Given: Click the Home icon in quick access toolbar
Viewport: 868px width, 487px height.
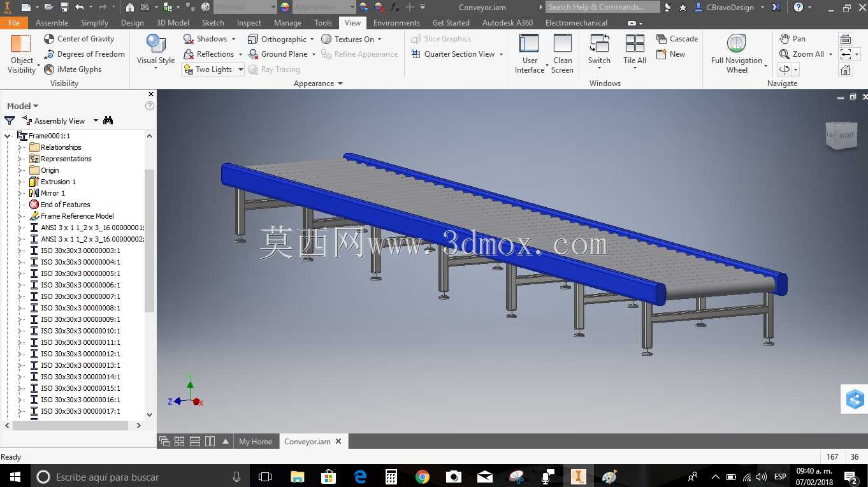Looking at the screenshot, I should (130, 7).
